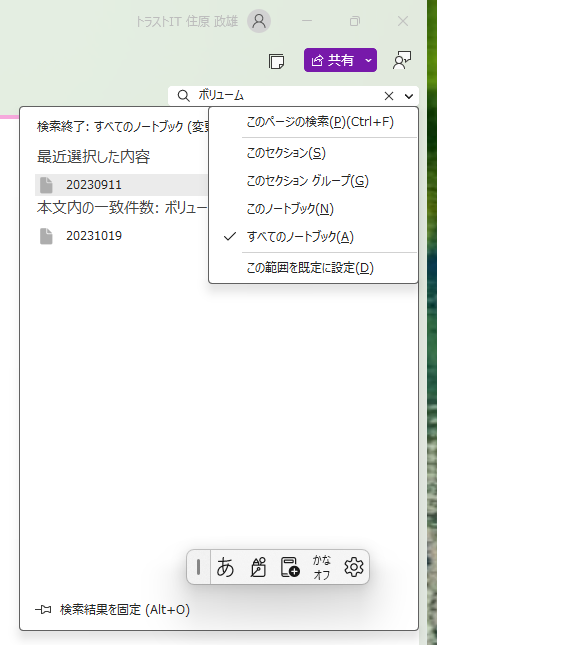Click 検索結果を固定 (Alt+O) link
581x645 pixels.
(125, 610)
